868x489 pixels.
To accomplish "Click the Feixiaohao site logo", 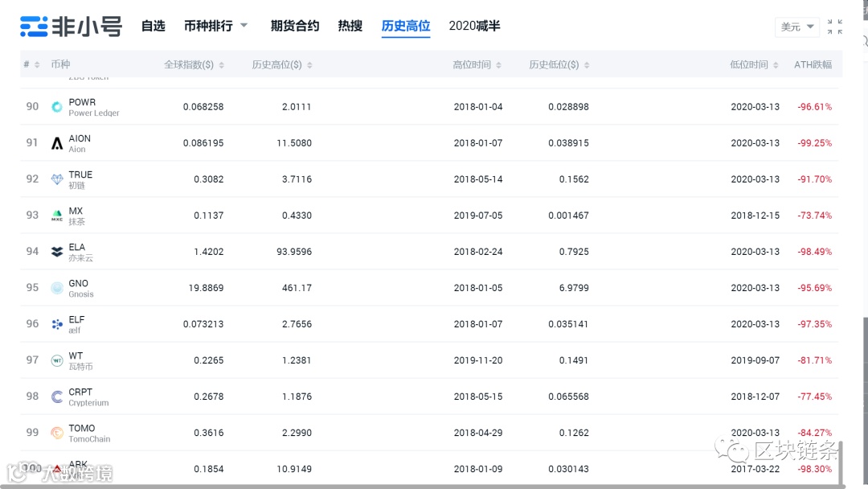I will click(71, 26).
